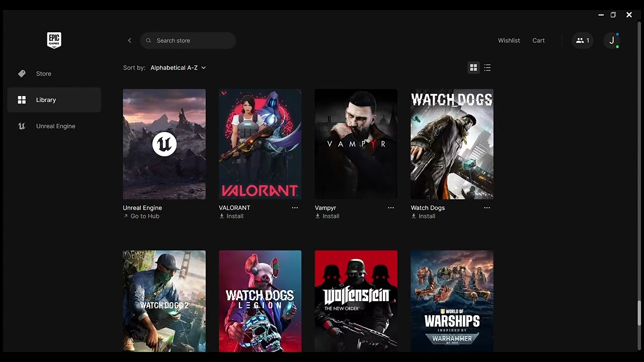Click the Search store input field
This screenshot has height=362, width=644.
coord(188,40)
